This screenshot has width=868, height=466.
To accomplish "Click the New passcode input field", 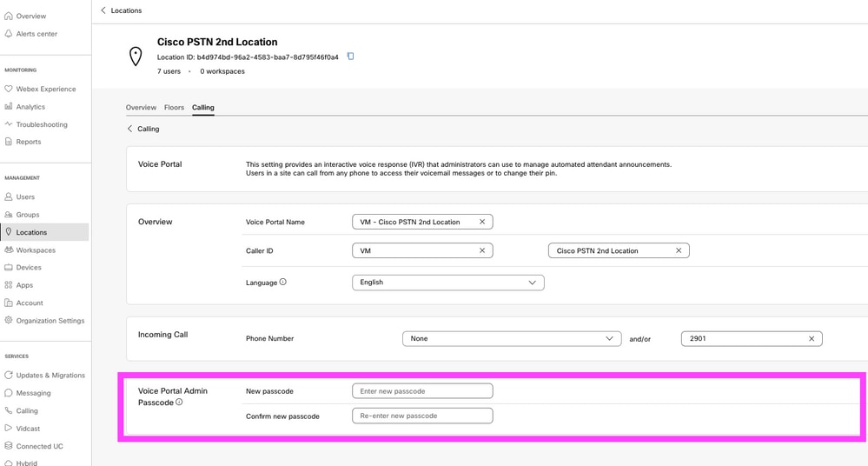I will pos(422,391).
